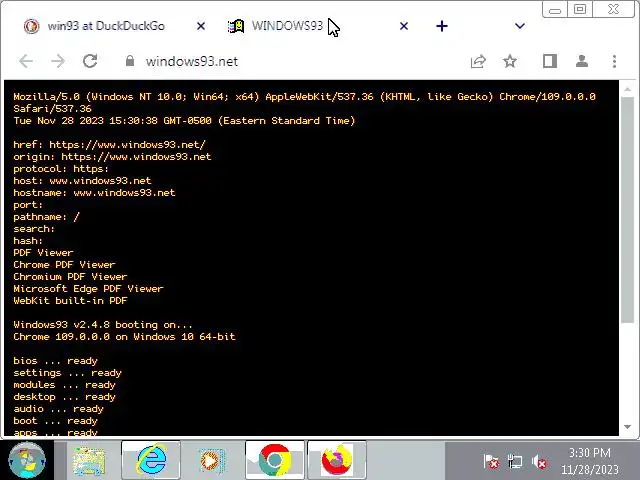Open the network tray icon

515,462
